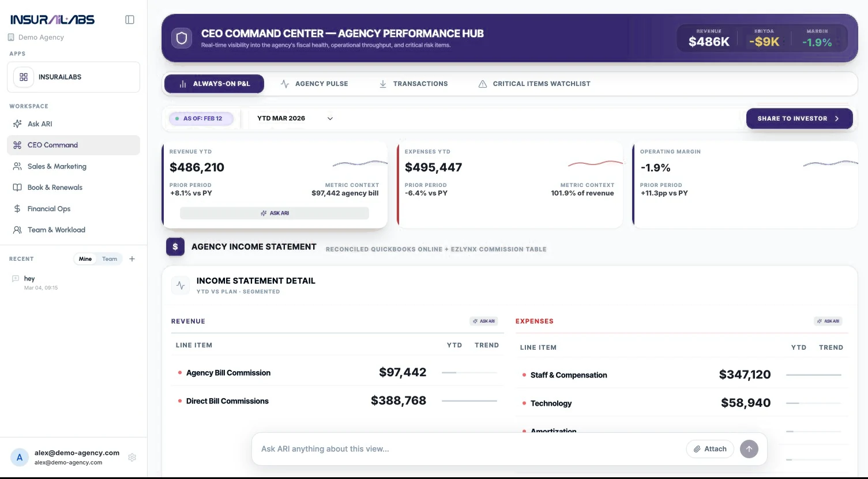
Task: Focus the 'Ask ARI anything about this view' input
Action: 470,449
